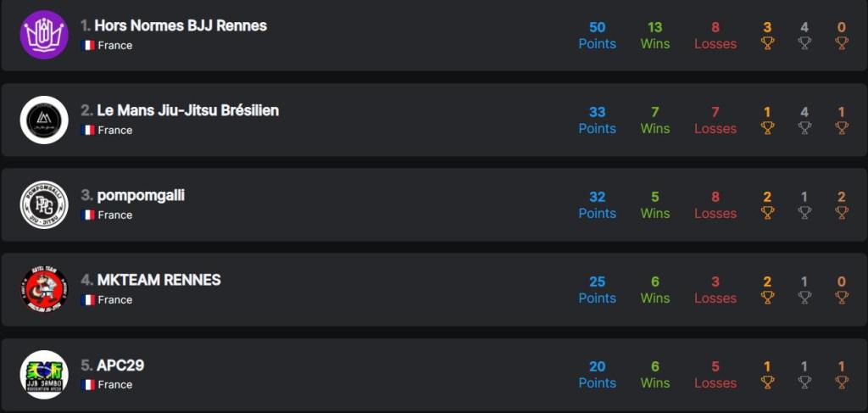Screen dimensions: 868x413
Task: Click bronze trophy icon for pompomgalli
Action: coord(841,213)
